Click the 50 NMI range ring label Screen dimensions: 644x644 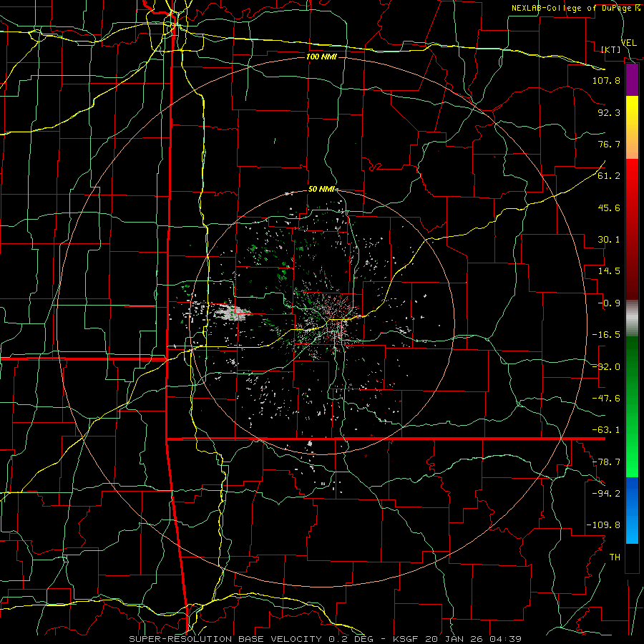[321, 190]
